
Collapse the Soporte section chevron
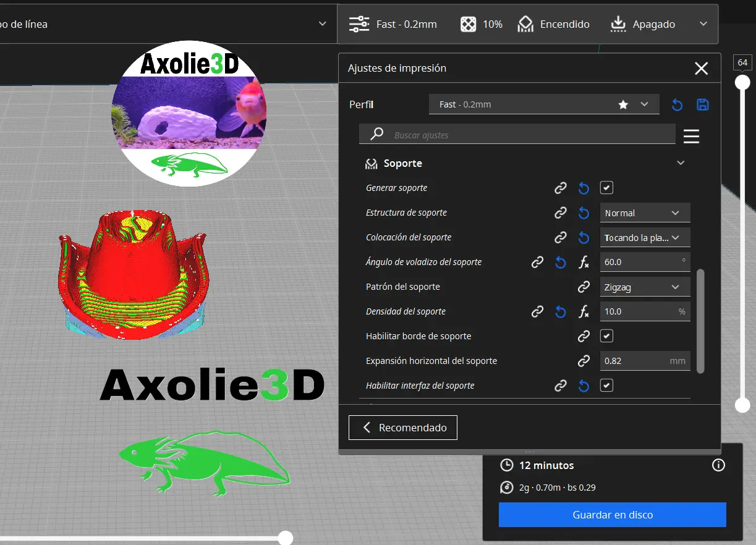pos(681,163)
